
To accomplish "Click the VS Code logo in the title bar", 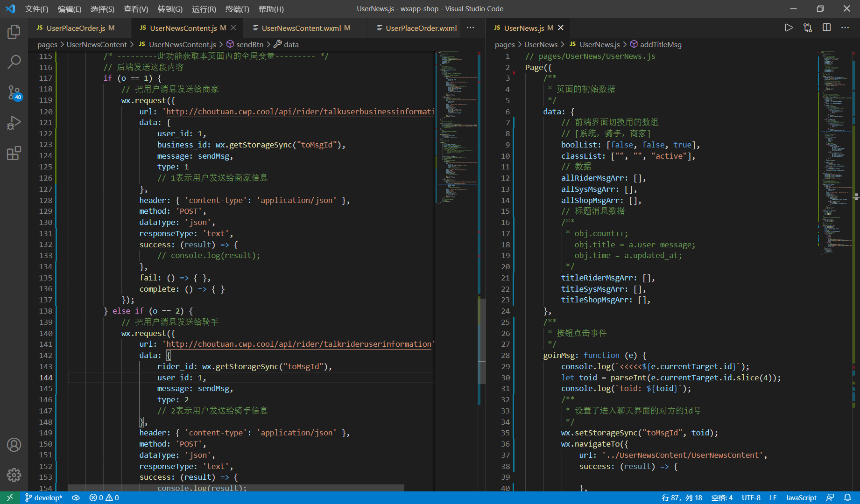I will pyautogui.click(x=10, y=9).
